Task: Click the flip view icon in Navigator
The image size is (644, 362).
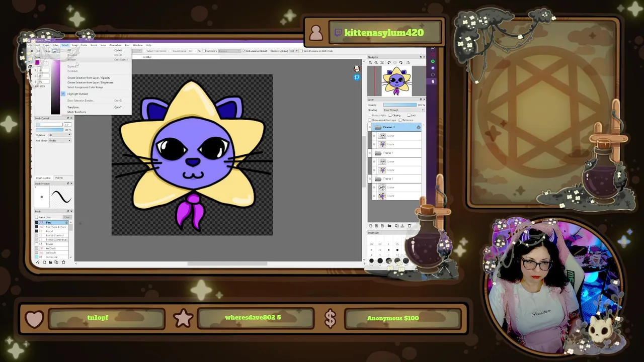Action: tap(408, 62)
